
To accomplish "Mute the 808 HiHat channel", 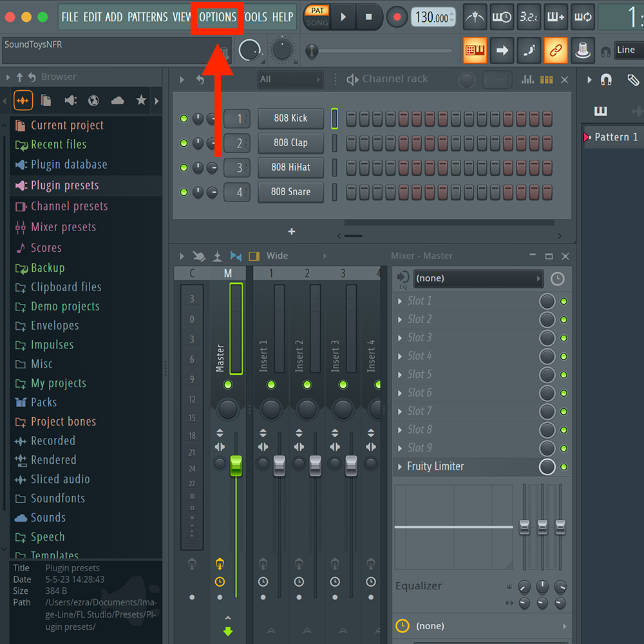I will point(184,167).
